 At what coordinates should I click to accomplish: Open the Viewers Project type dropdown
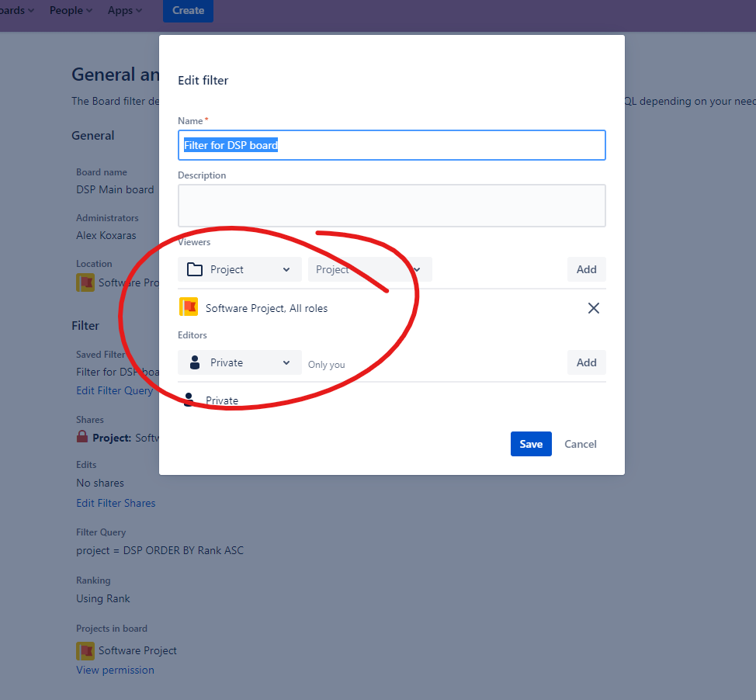tap(240, 269)
